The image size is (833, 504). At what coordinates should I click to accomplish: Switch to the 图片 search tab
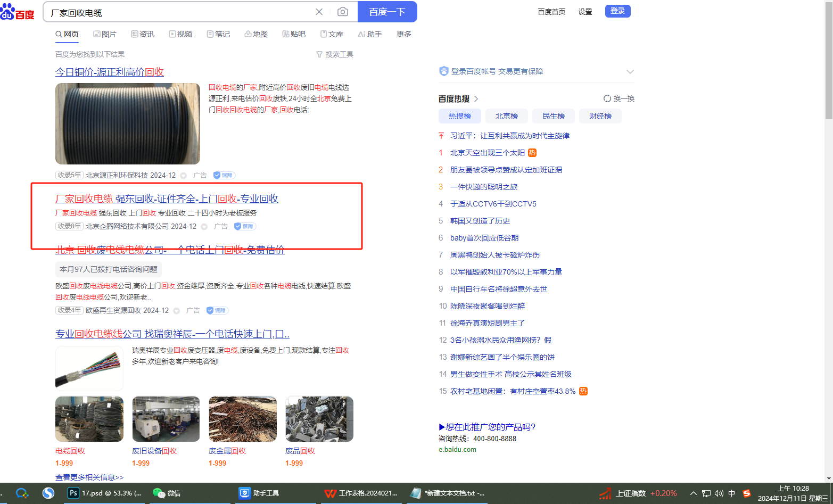coord(105,34)
